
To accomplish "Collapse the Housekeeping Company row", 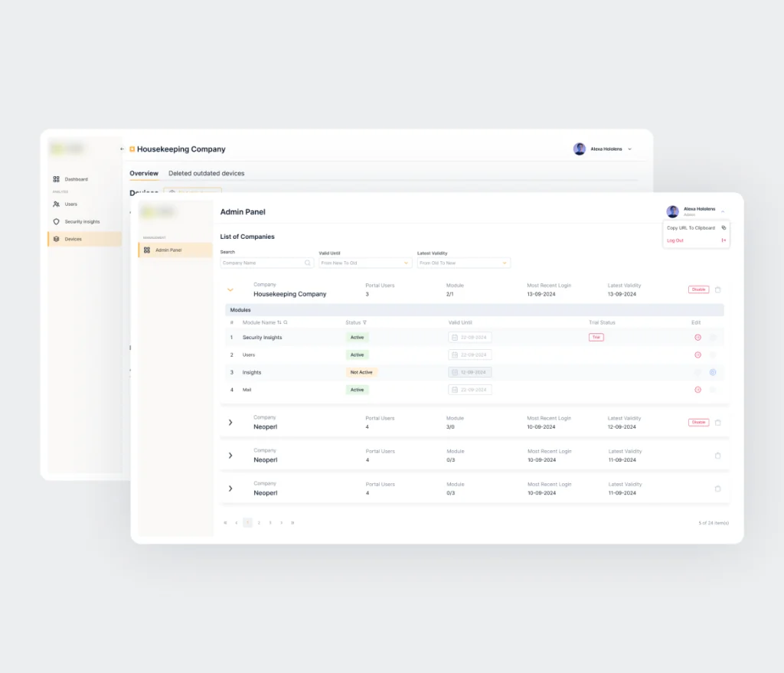I will pyautogui.click(x=230, y=289).
